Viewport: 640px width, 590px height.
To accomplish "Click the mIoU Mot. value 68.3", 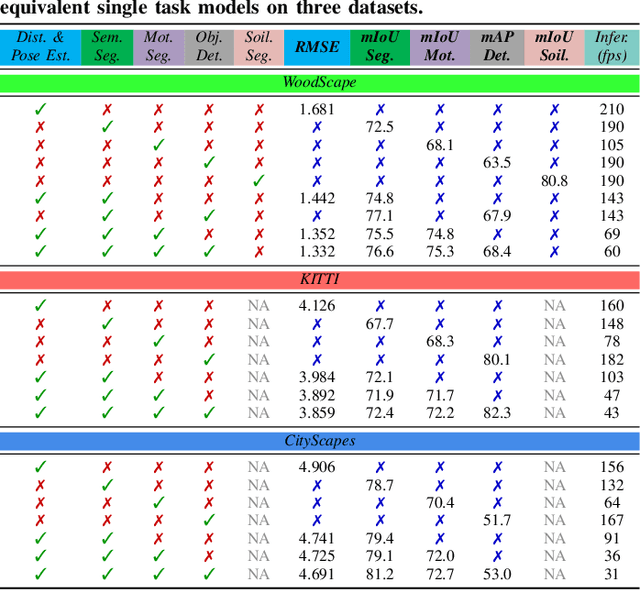I will [x=440, y=341].
